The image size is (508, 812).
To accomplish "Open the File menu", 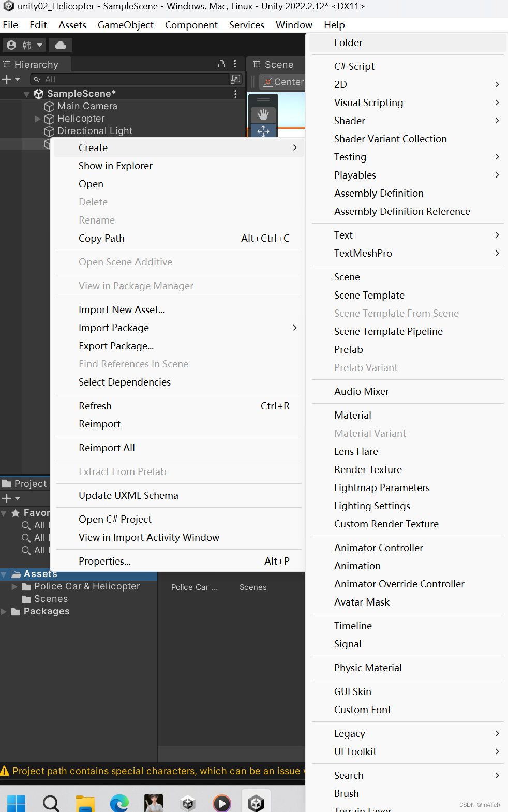I will tap(10, 25).
